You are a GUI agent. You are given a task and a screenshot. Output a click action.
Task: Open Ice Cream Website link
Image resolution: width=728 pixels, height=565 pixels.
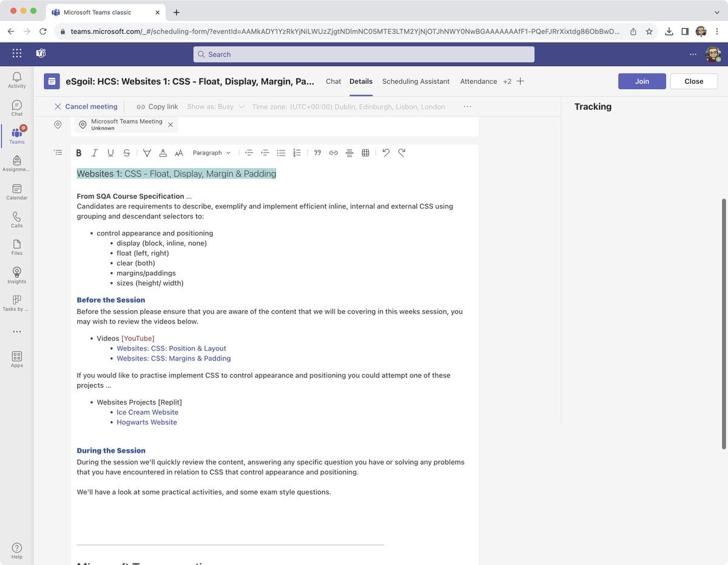pos(147,412)
